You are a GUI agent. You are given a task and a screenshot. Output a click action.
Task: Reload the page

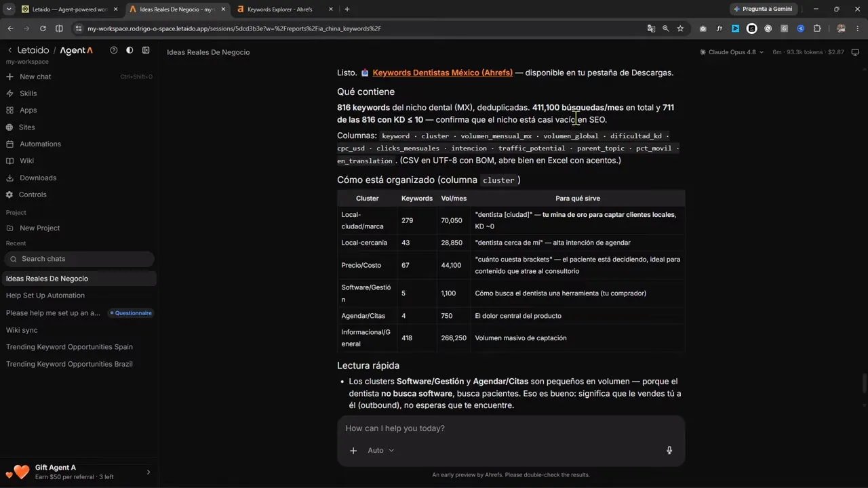point(43,28)
